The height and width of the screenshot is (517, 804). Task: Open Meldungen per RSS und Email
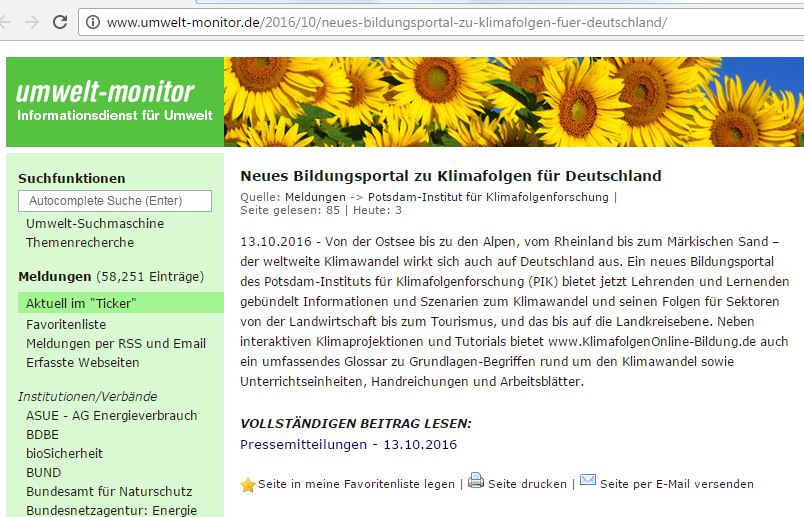point(115,343)
